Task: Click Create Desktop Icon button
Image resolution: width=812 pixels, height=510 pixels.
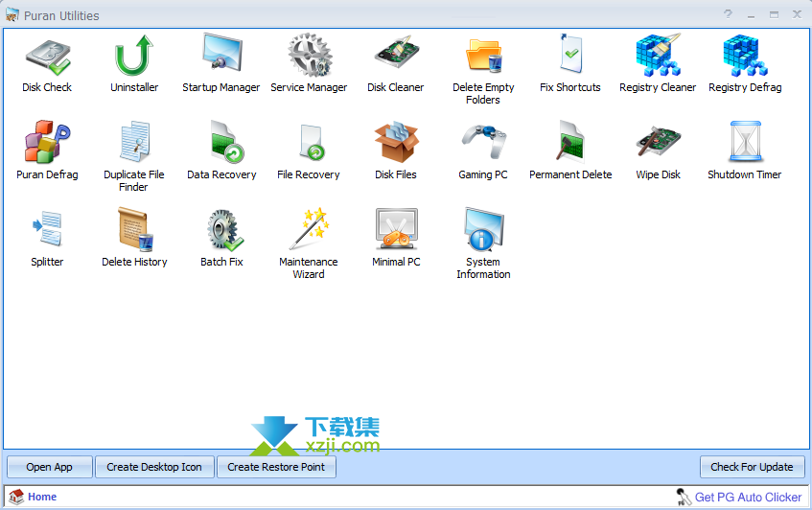Action: pos(154,467)
